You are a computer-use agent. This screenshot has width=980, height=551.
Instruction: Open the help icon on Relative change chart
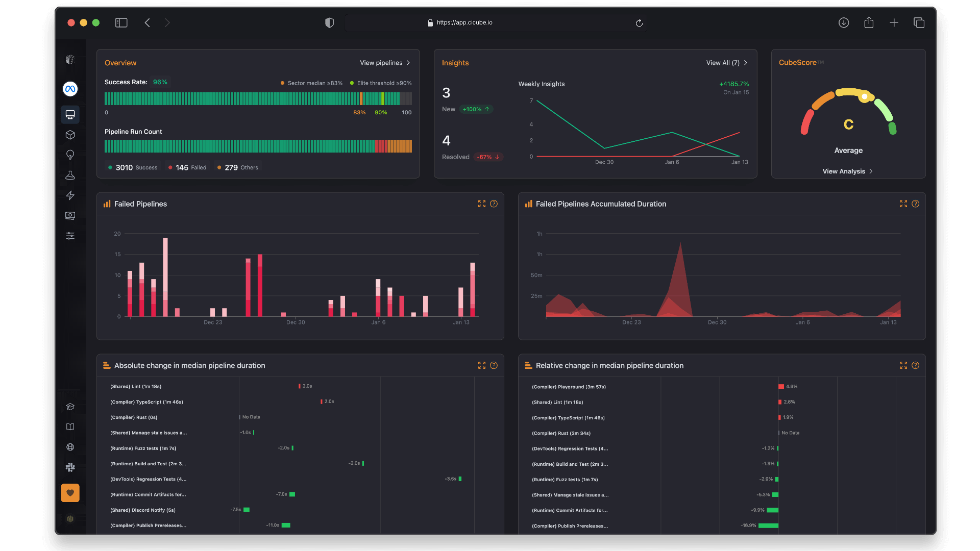click(x=915, y=365)
